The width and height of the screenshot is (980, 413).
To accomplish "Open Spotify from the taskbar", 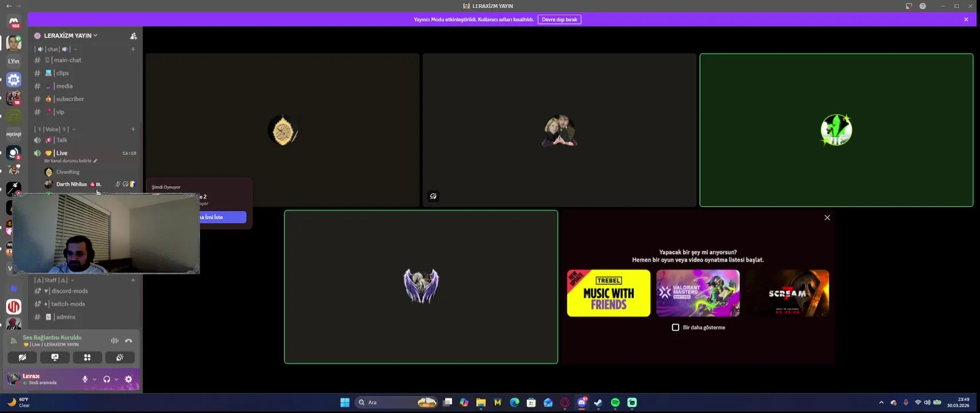I will (x=615, y=403).
